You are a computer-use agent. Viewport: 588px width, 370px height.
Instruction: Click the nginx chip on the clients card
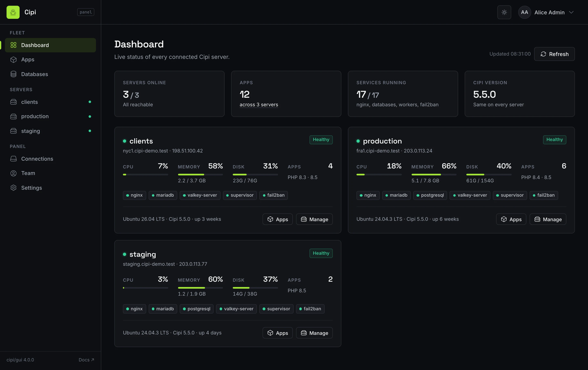tap(134, 195)
